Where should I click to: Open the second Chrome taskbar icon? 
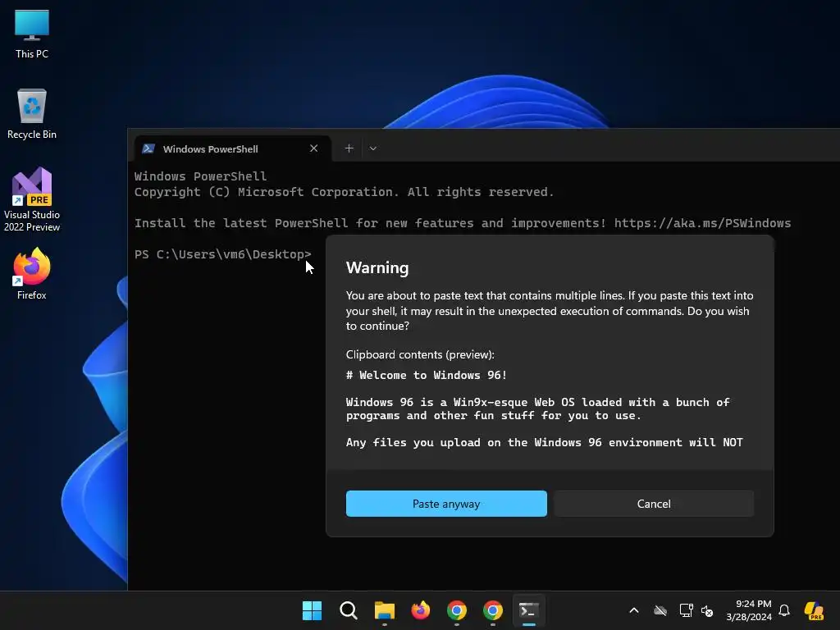[493, 610]
